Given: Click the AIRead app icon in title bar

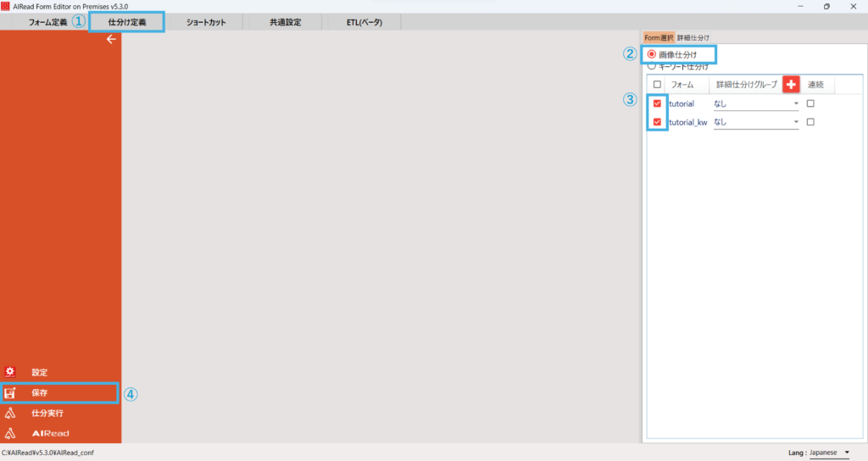Looking at the screenshot, I should [x=6, y=6].
